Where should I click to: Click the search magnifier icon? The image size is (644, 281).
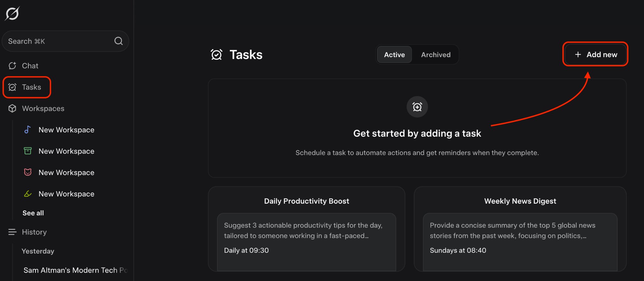click(x=119, y=41)
